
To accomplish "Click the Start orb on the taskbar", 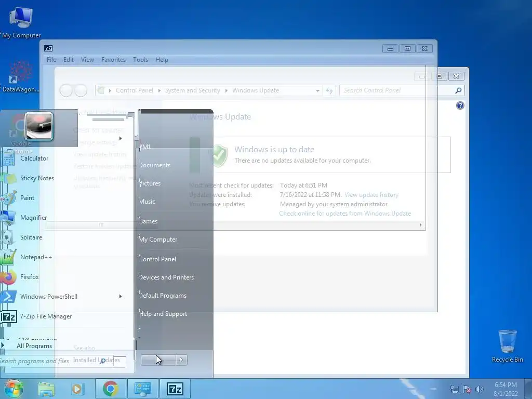I will [13, 389].
